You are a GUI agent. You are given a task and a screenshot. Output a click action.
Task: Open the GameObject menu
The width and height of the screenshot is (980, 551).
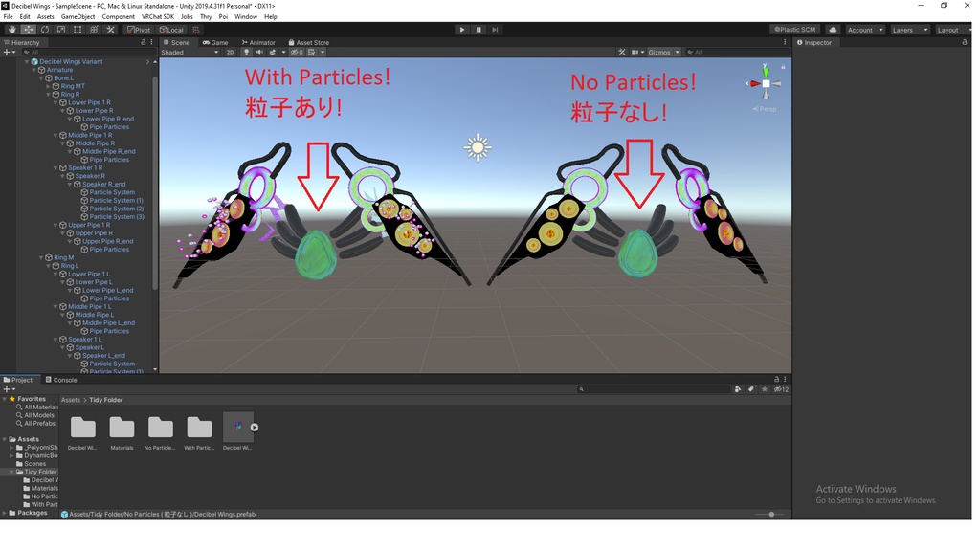click(78, 17)
